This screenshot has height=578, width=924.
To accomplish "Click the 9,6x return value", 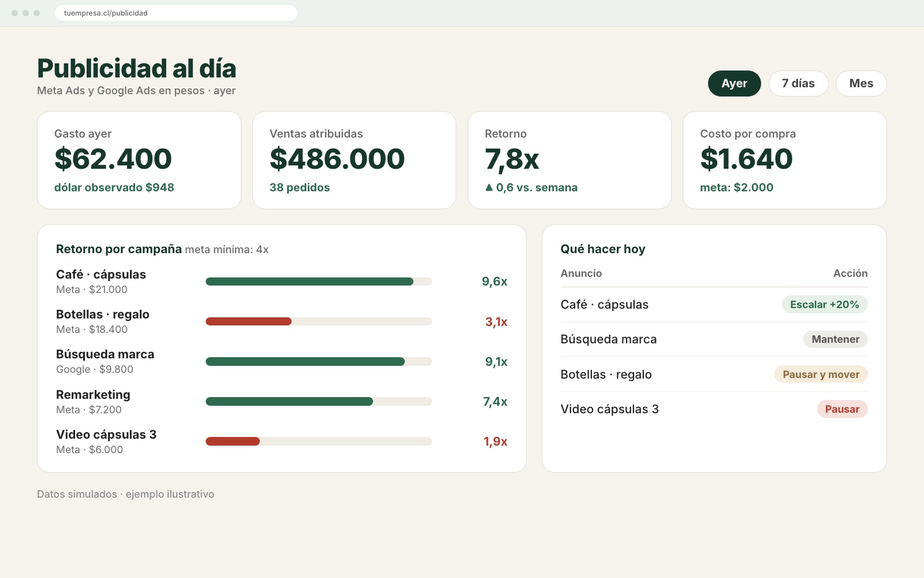I will pos(494,281).
